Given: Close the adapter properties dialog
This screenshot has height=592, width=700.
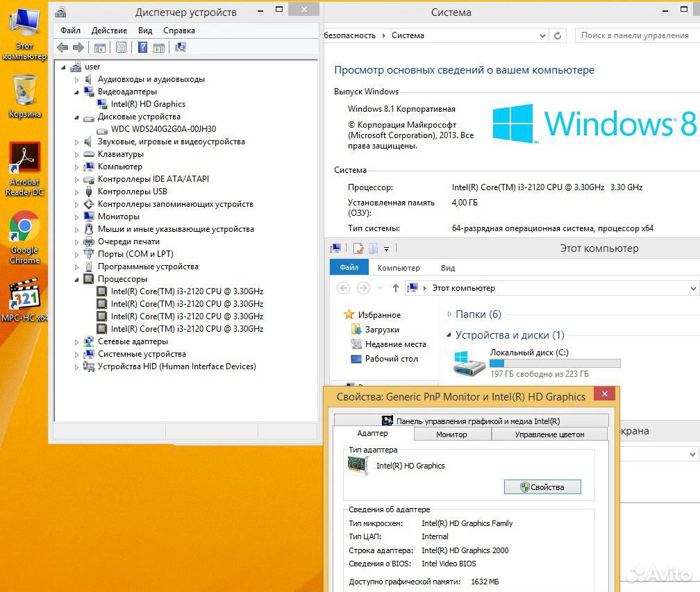Looking at the screenshot, I should 604,394.
